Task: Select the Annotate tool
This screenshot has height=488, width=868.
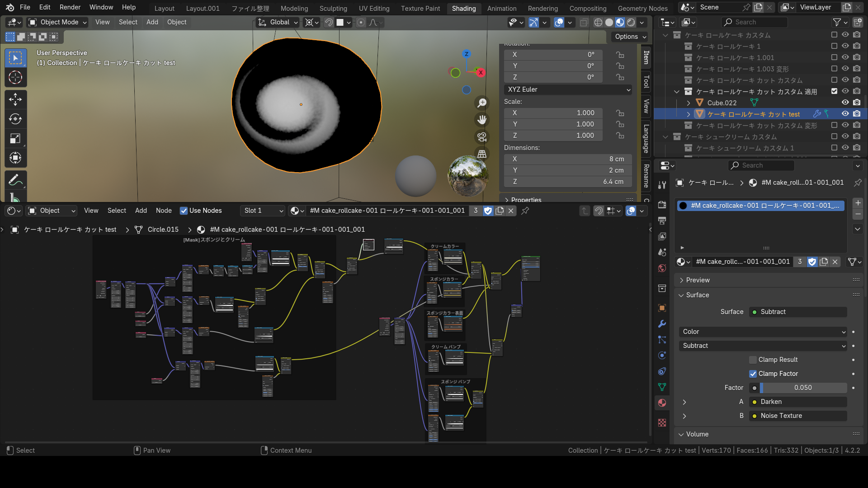Action: (x=15, y=180)
